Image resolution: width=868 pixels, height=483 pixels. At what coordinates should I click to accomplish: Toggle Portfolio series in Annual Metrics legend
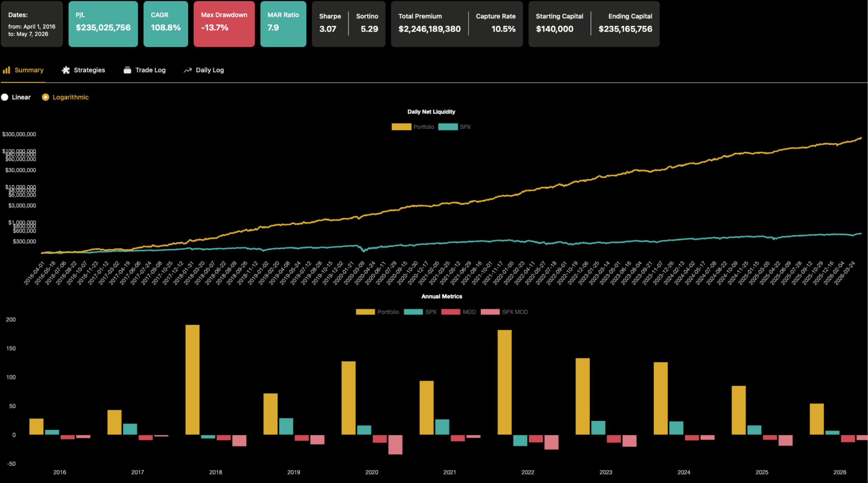tap(377, 312)
